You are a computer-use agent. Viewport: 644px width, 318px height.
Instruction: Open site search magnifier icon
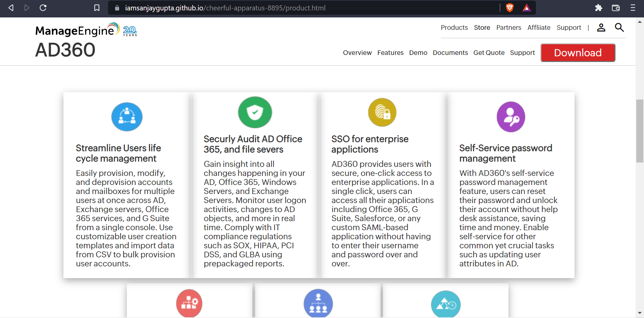tap(619, 27)
